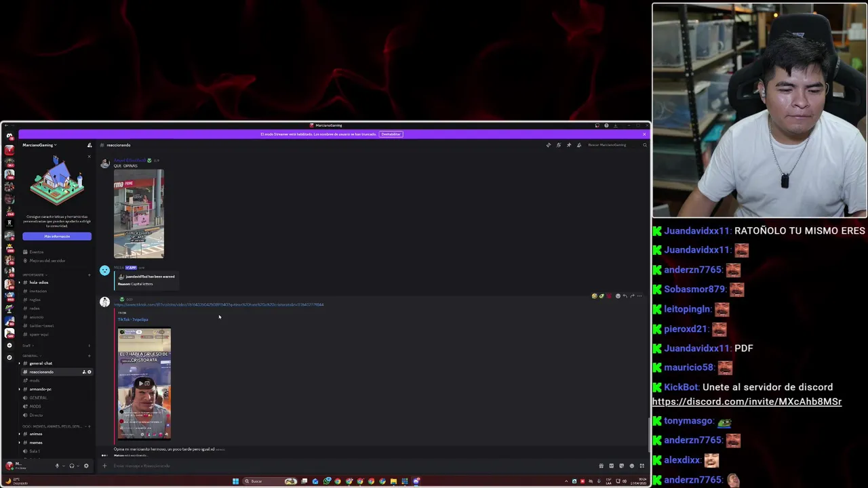Viewport: 868px width, 488px height.
Task: Open gift icon in message bar
Action: click(601, 466)
